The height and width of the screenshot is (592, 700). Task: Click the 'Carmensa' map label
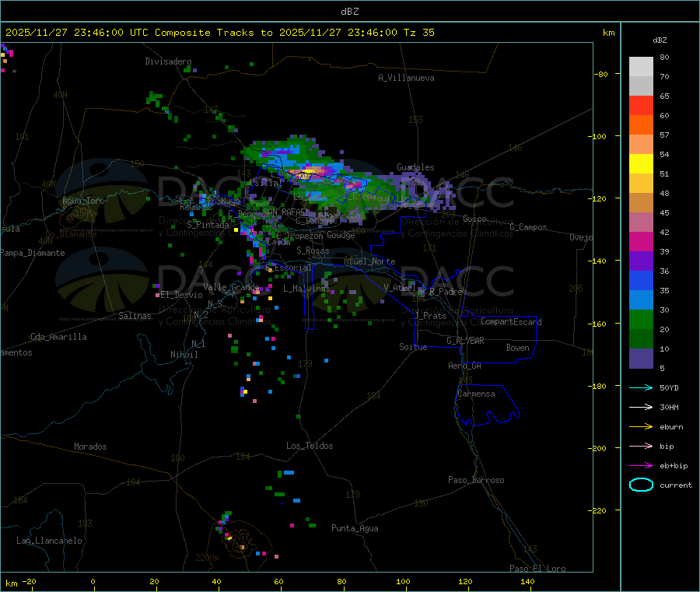(x=476, y=394)
